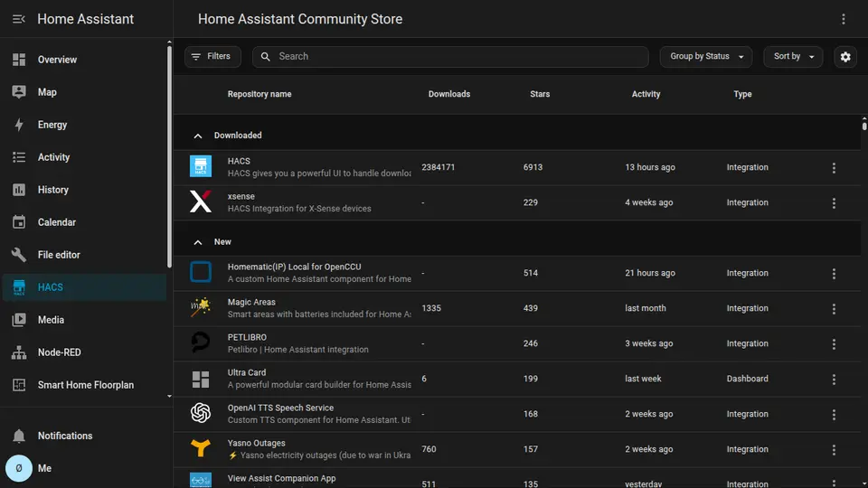Viewport: 868px width, 488px height.
Task: Click the Node-RED sitemap icon
Action: click(x=19, y=352)
